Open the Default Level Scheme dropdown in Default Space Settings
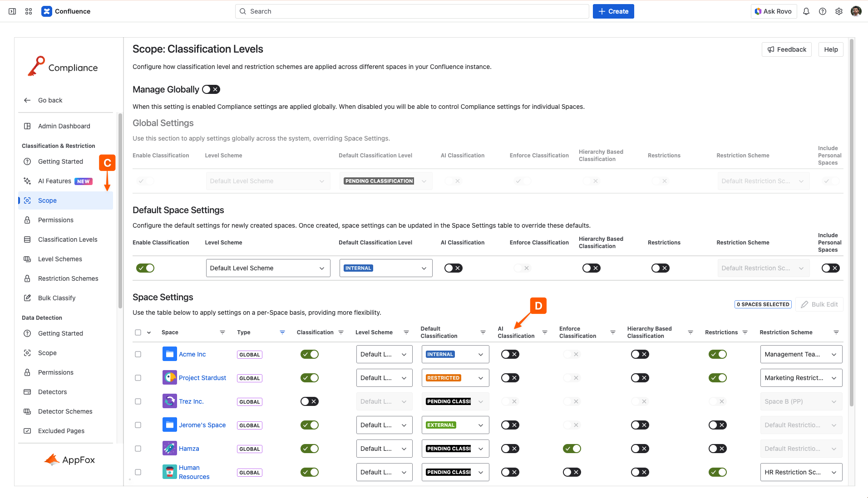868x498 pixels. coord(268,268)
